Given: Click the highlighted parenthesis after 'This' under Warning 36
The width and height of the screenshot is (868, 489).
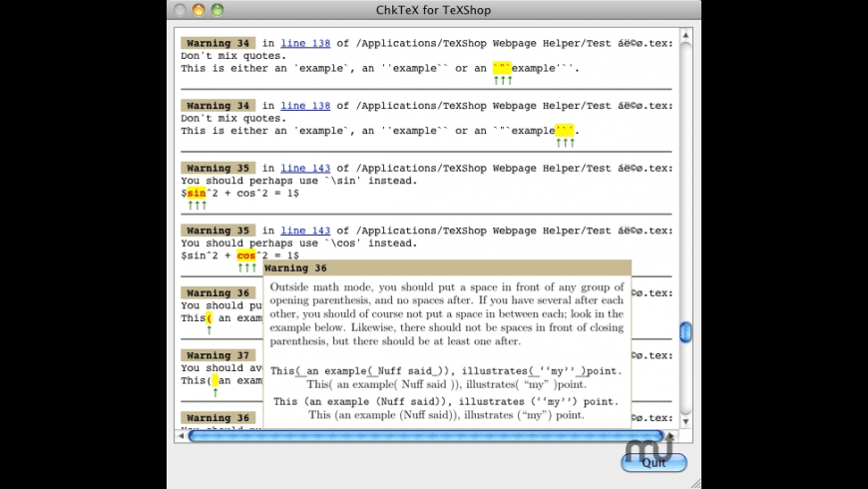Looking at the screenshot, I should 210,318.
